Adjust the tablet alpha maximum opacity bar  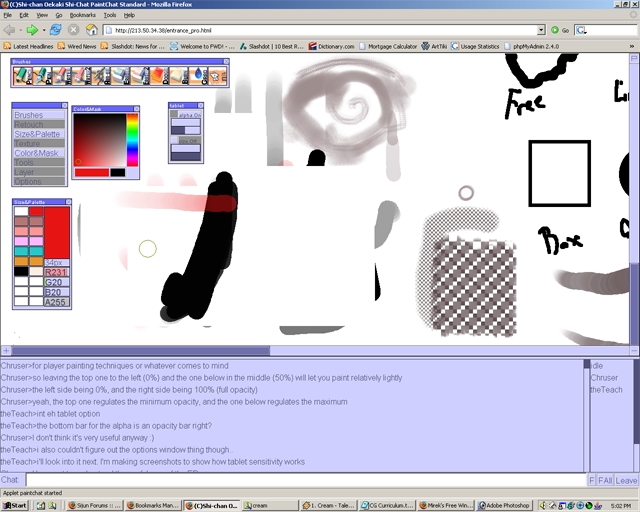coord(186,130)
